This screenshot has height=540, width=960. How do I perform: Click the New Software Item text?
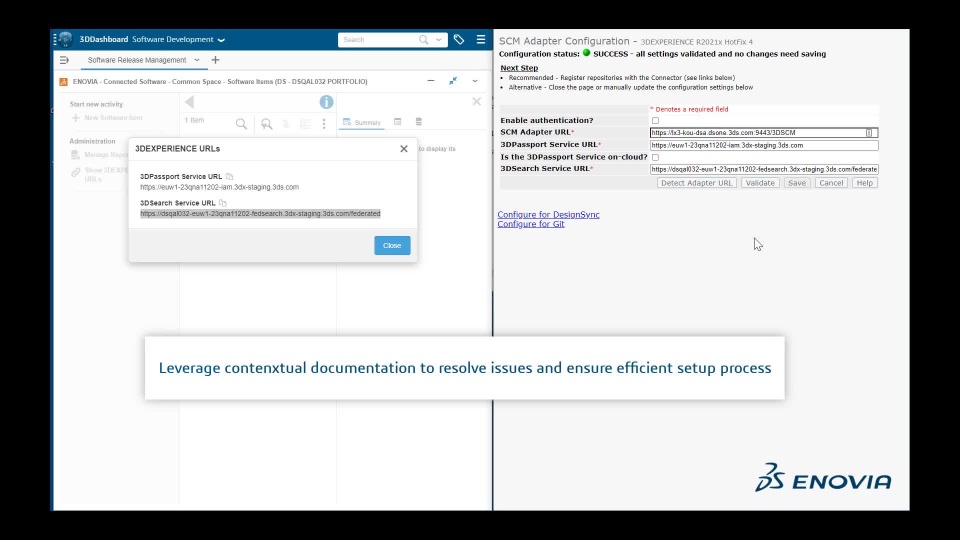click(x=113, y=118)
